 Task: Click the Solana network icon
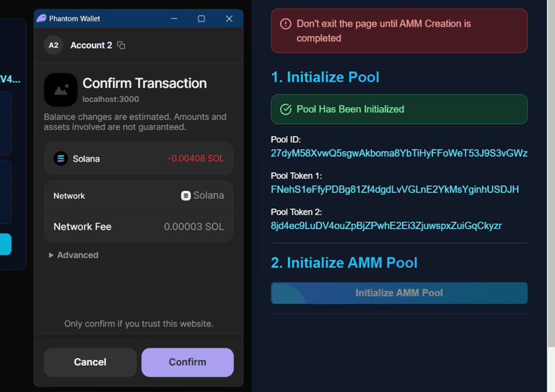click(x=186, y=196)
